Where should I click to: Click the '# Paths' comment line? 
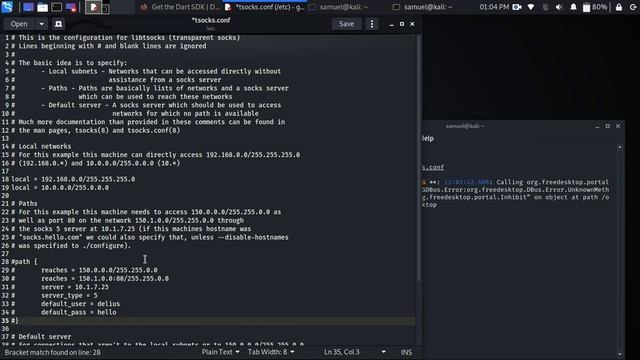coord(24,203)
